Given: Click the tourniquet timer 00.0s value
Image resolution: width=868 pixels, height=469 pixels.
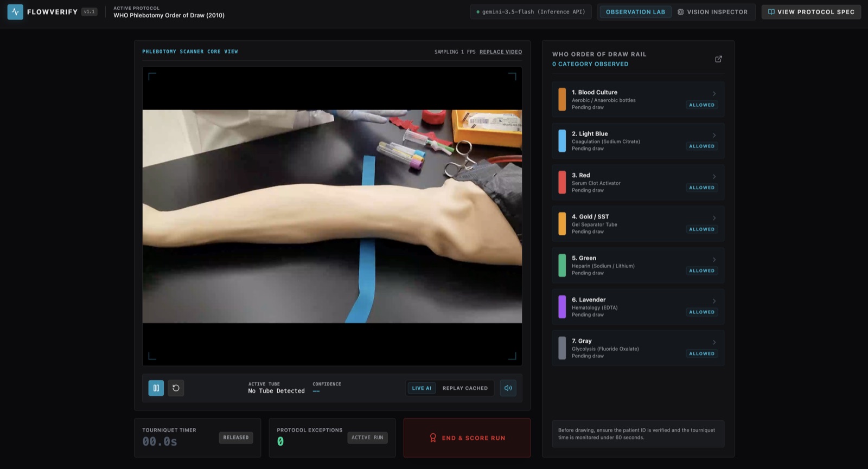Looking at the screenshot, I should [159, 441].
